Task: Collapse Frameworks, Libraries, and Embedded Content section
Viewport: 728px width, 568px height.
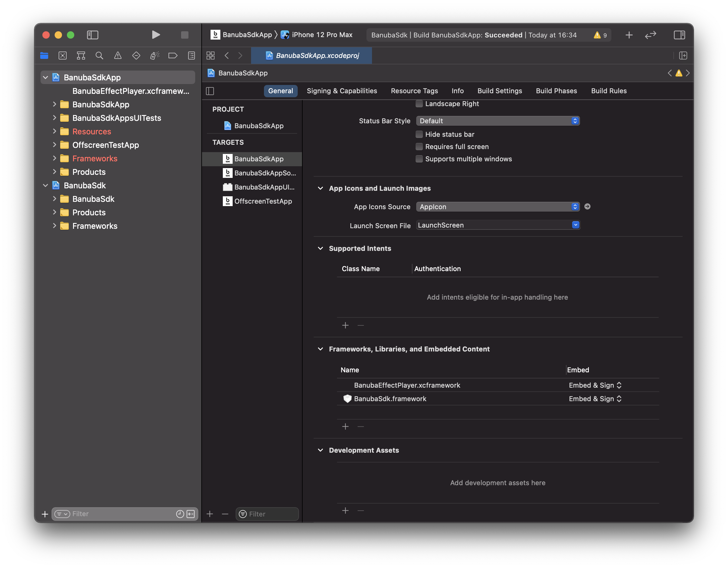Action: (x=320, y=349)
